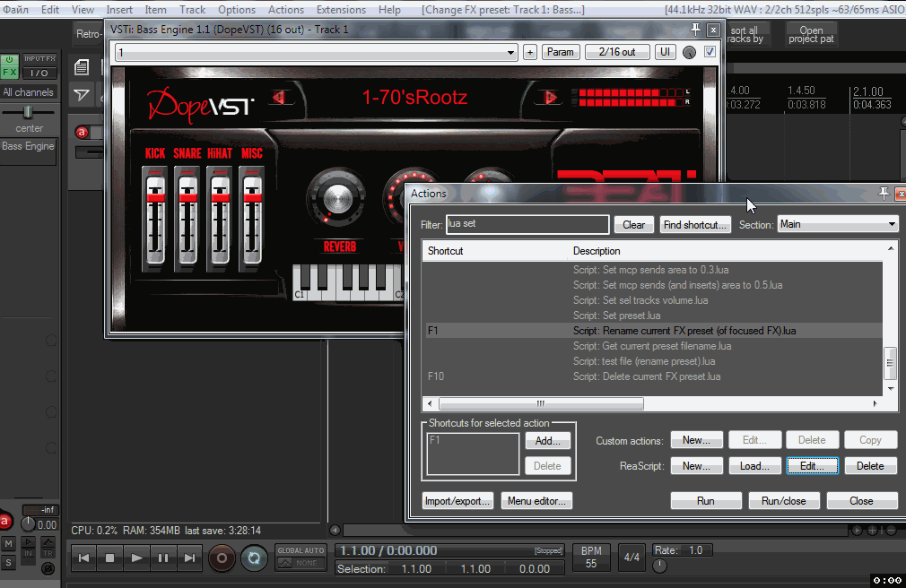This screenshot has height=588, width=906.
Task: Jump to project end in transport
Action: tap(189, 558)
